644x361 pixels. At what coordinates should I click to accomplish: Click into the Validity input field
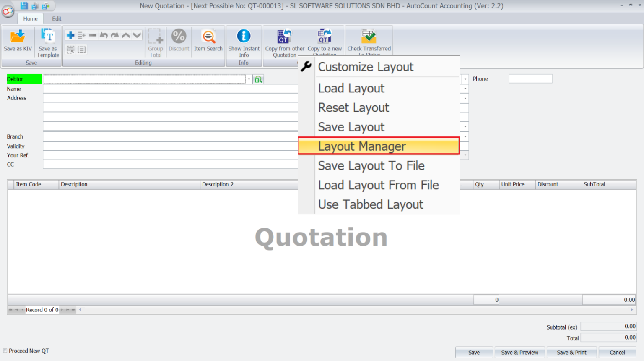point(170,146)
